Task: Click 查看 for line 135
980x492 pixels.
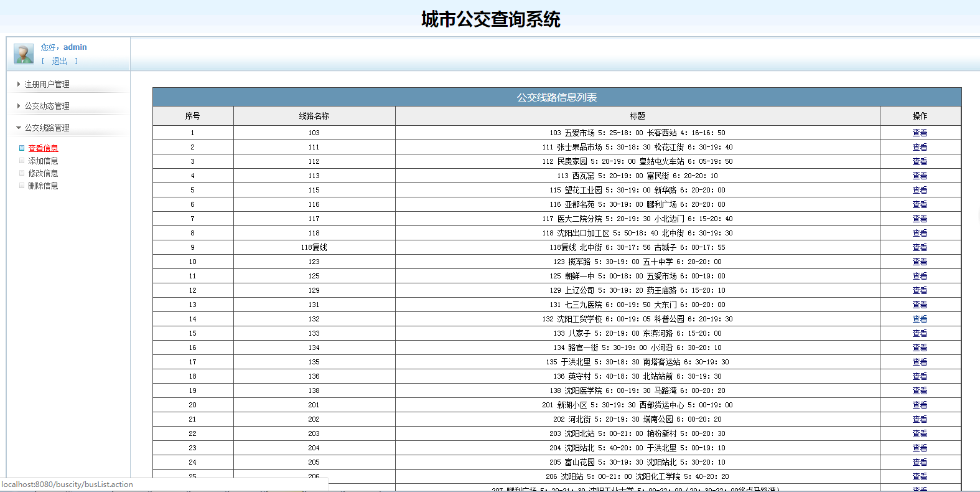Action: (920, 362)
